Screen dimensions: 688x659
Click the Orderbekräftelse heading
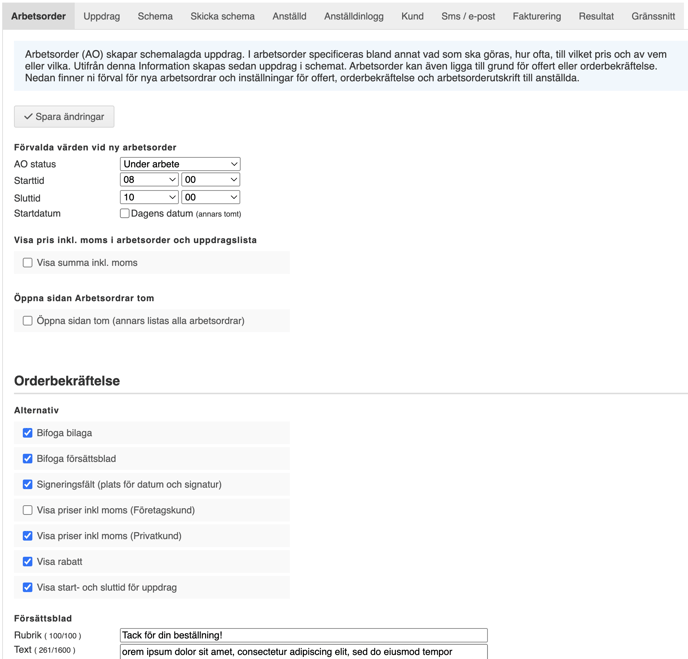pos(67,381)
